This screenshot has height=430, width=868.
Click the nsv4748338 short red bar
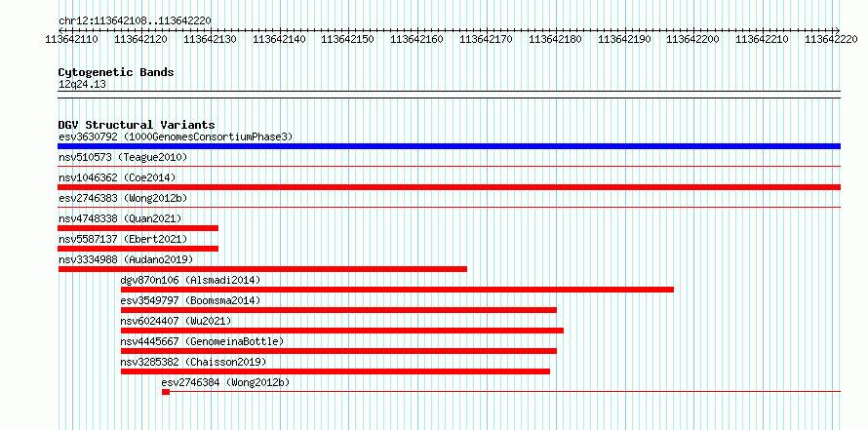pyautogui.click(x=138, y=228)
